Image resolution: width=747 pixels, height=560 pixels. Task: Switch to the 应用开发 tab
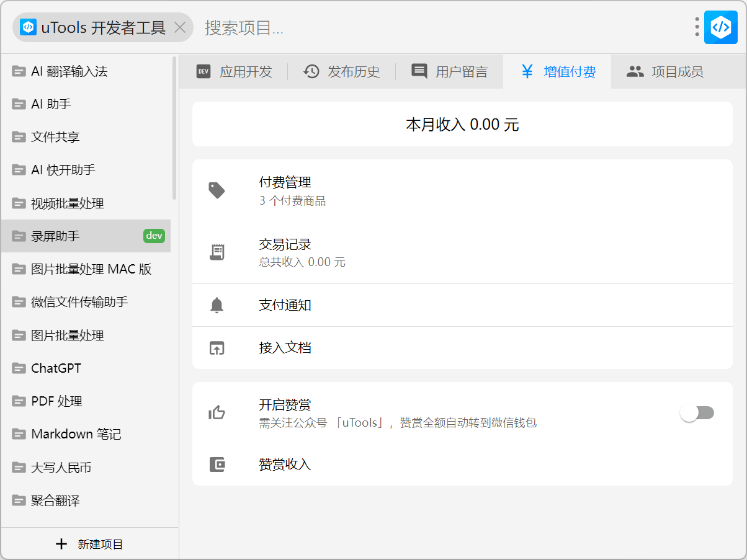click(234, 72)
